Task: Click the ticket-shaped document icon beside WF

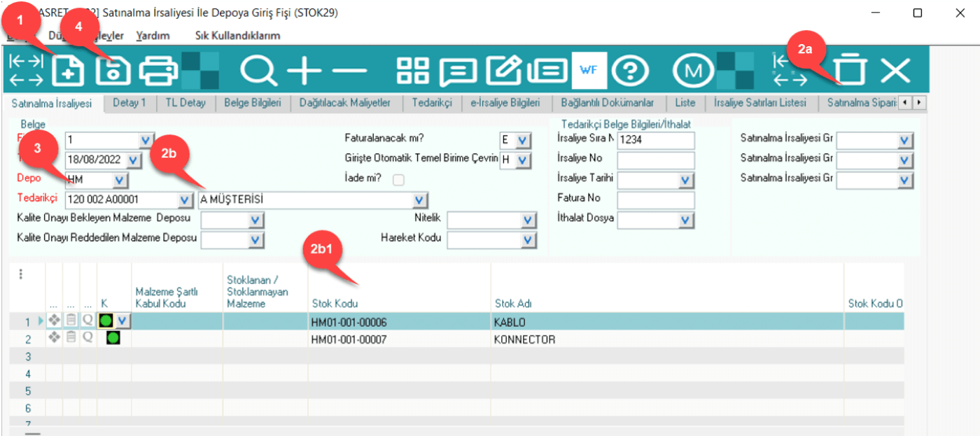Action: tap(547, 71)
